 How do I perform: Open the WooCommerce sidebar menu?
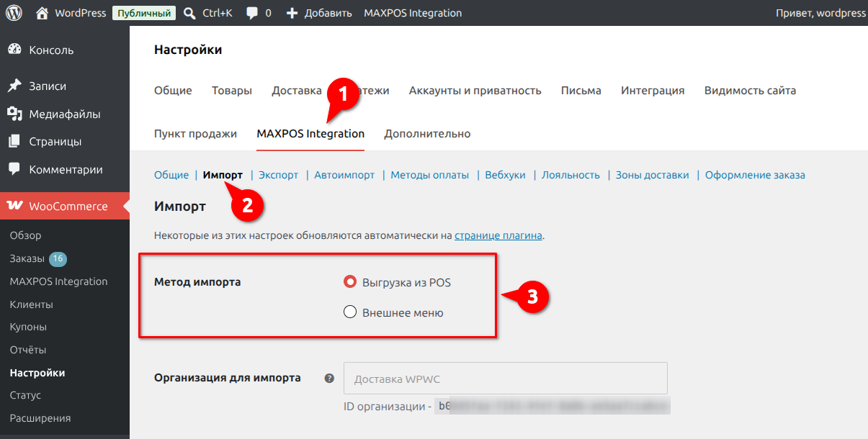point(65,206)
